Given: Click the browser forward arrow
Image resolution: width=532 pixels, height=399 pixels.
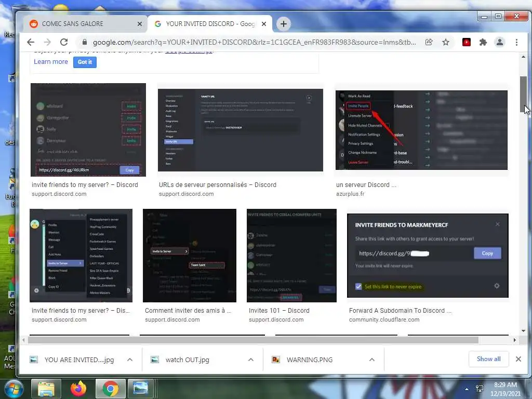Looking at the screenshot, I should pos(47,42).
